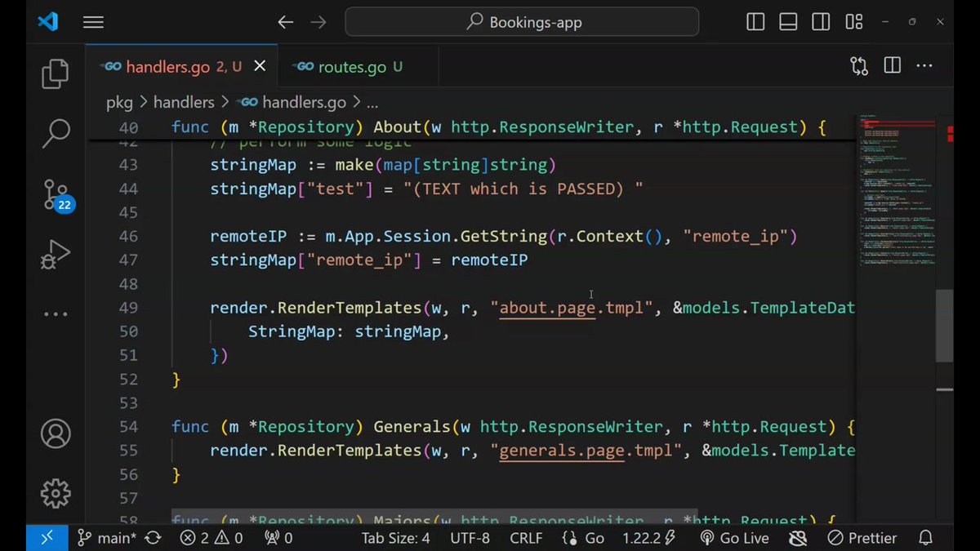Toggle the secondary side bar layout icon
This screenshot has width=980, height=551.
(821, 22)
